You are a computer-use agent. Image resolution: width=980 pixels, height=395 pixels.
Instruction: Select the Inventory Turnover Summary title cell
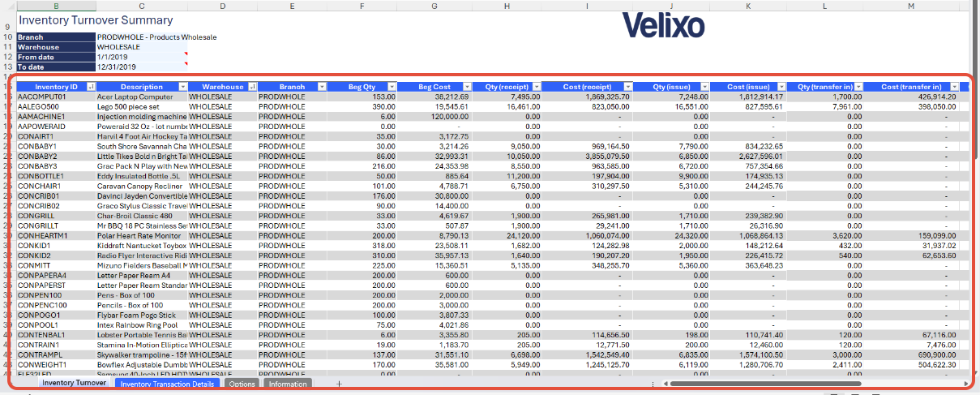(96, 20)
